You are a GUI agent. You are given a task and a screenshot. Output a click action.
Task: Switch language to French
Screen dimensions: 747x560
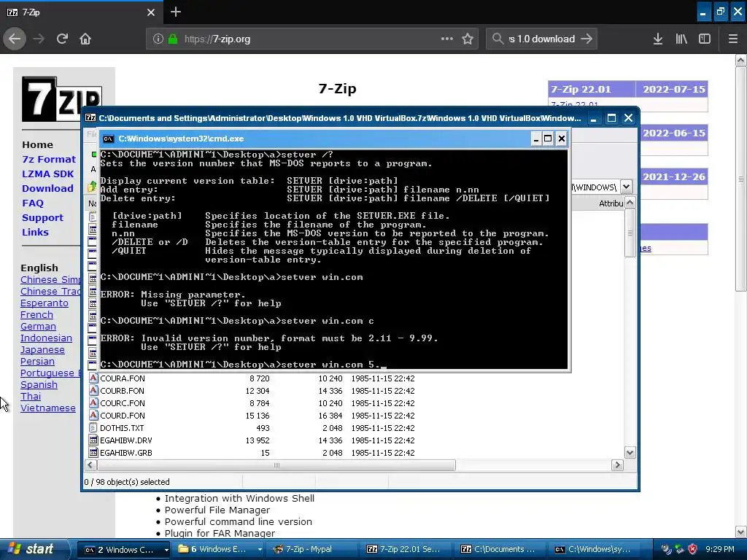click(x=36, y=315)
